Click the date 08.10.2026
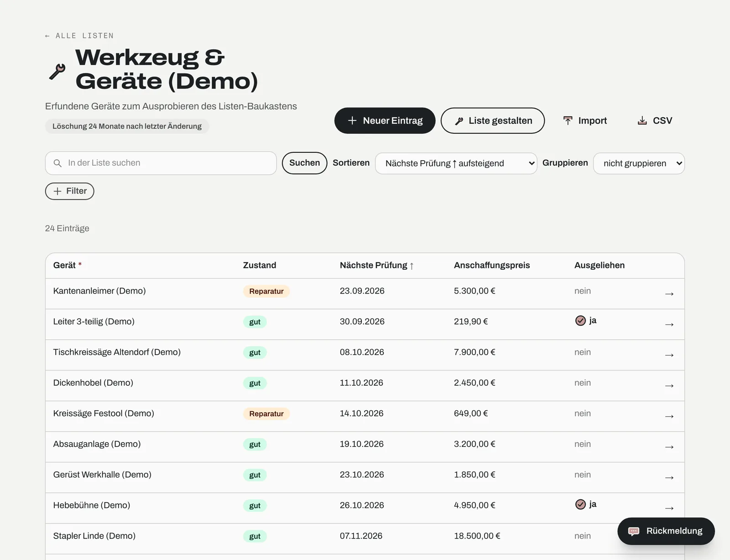The width and height of the screenshot is (730, 560). click(x=362, y=352)
